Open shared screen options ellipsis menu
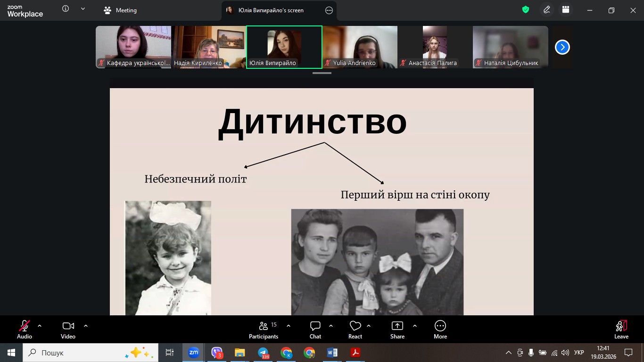 tap(329, 10)
